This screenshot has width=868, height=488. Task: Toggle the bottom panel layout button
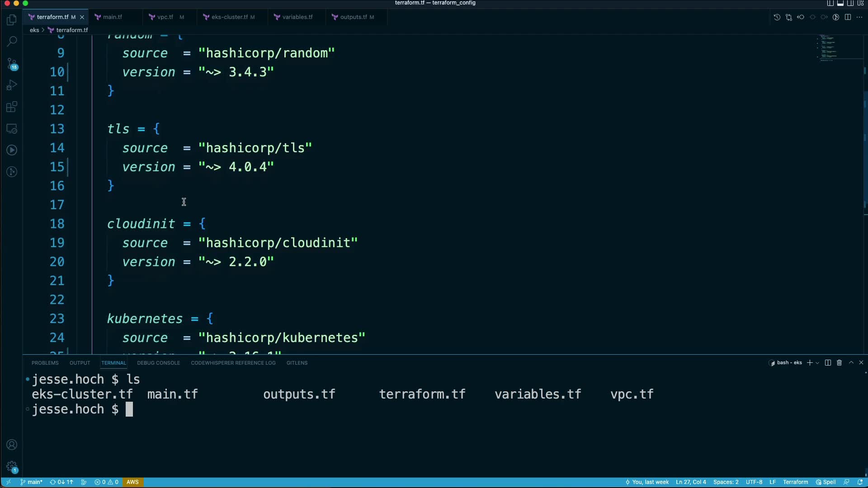[x=840, y=3]
